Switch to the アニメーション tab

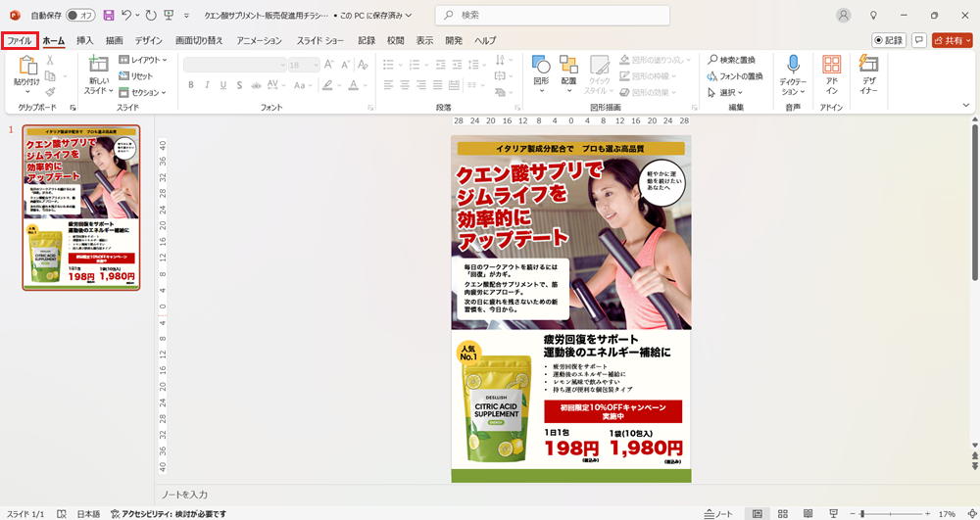(x=259, y=40)
